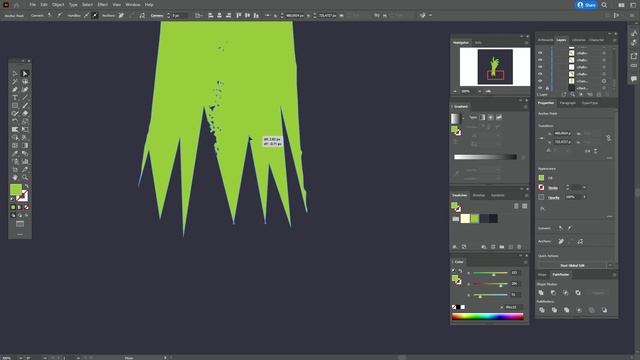The width and height of the screenshot is (640, 360).
Task: Select the Hand tool in toolbar
Action: pyautogui.click(x=15, y=178)
